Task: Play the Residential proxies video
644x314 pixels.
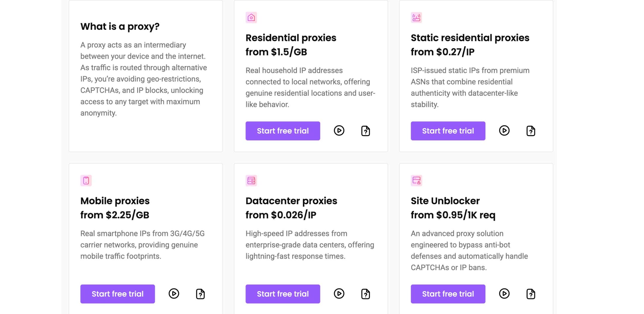Action: (x=339, y=131)
